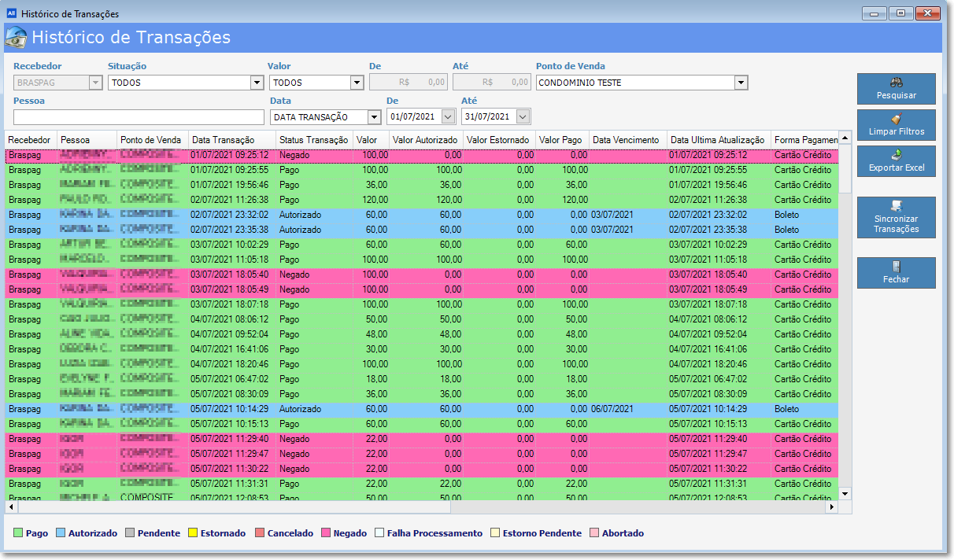
Task: Click the vertical scrollbar down arrow
Action: tap(845, 493)
